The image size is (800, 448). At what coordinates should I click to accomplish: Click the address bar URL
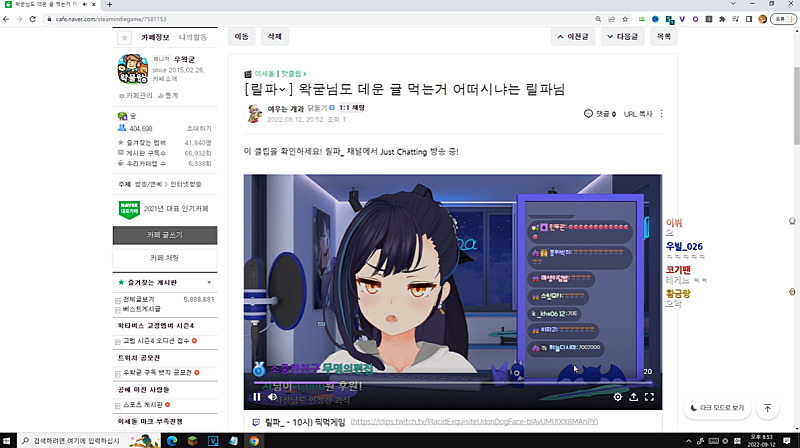click(x=111, y=19)
